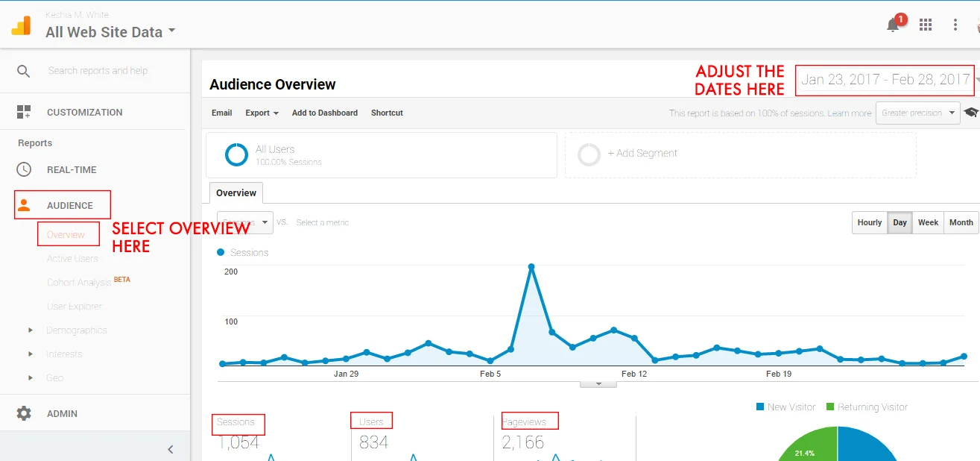The height and width of the screenshot is (461, 980).
Task: Click the Audience Overview heading
Action: (273, 84)
